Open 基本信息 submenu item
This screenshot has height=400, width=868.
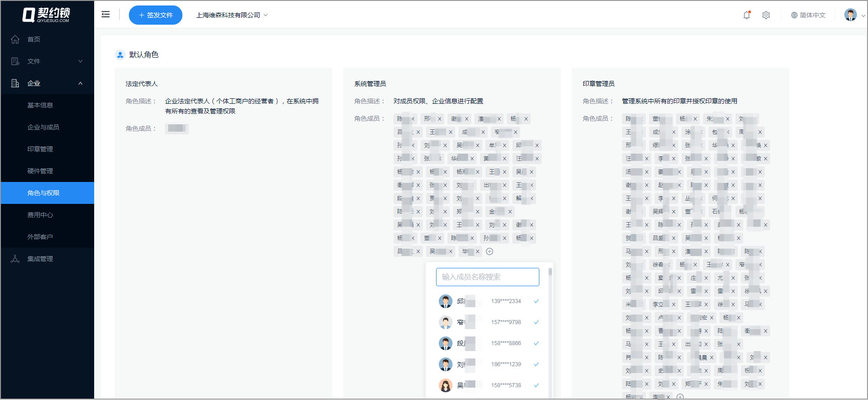coord(40,105)
